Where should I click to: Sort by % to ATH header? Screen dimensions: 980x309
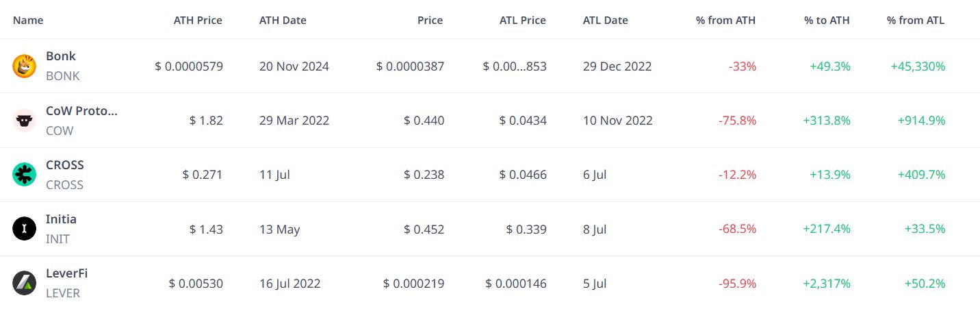pyautogui.click(x=827, y=21)
